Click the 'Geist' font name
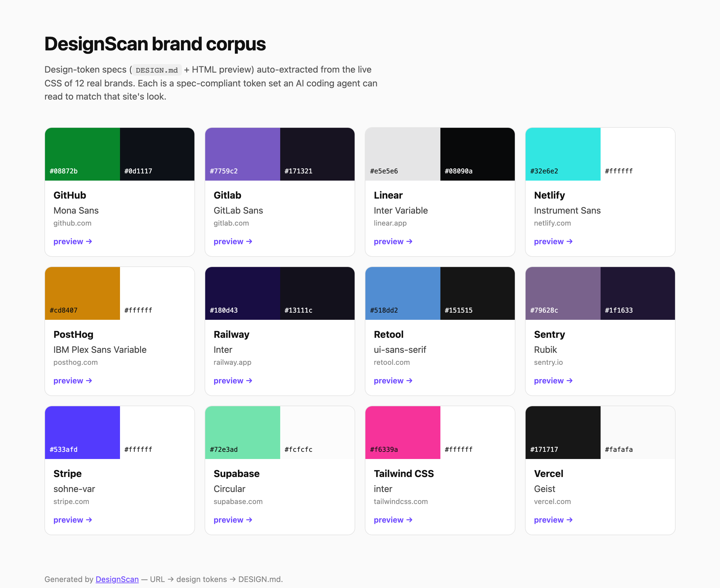720x588 pixels. (544, 489)
